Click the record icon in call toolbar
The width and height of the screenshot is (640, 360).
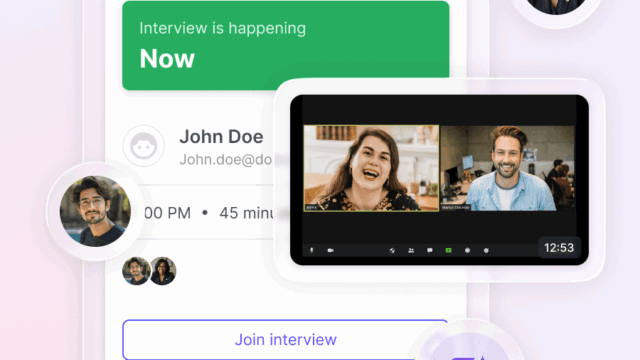point(467,250)
